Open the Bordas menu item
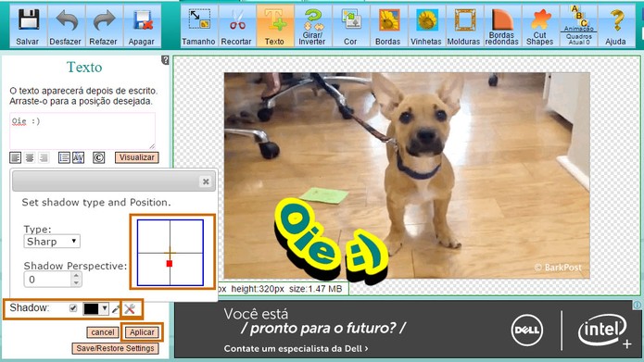This screenshot has height=362, width=644. pos(387,26)
